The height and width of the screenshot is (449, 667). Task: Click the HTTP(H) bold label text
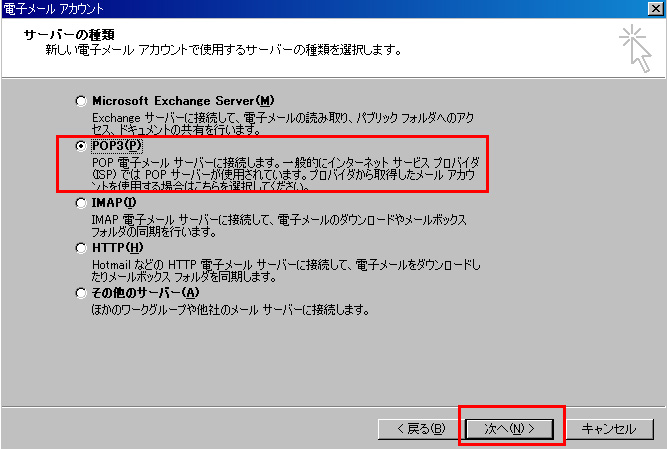pos(117,248)
